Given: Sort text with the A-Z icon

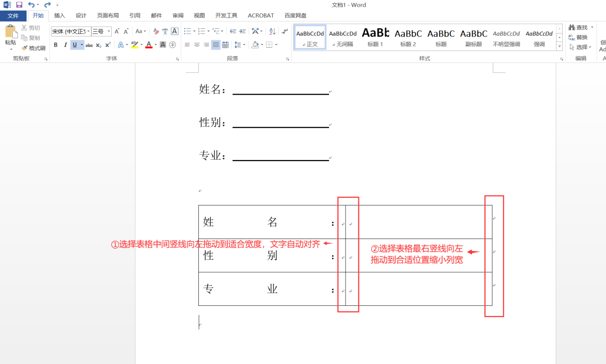Looking at the screenshot, I should (x=272, y=31).
